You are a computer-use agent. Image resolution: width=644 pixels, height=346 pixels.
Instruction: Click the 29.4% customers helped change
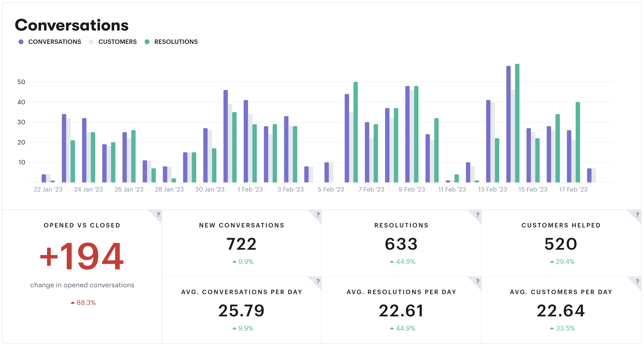pos(562,262)
